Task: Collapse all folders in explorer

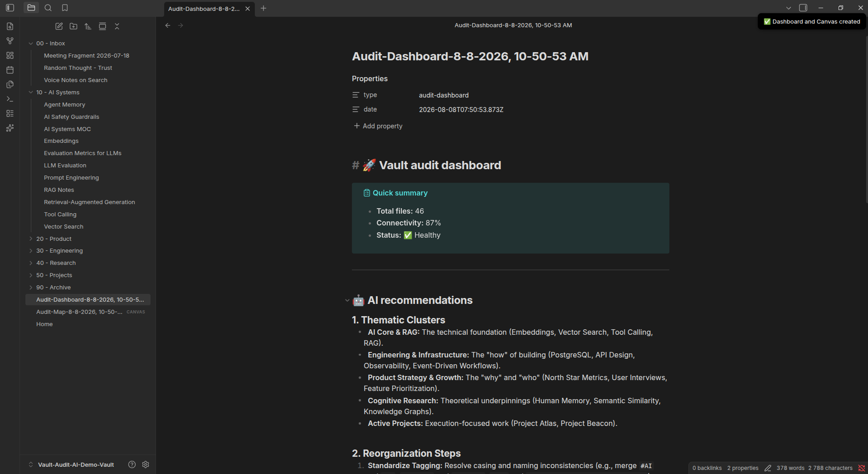Action: [117, 26]
